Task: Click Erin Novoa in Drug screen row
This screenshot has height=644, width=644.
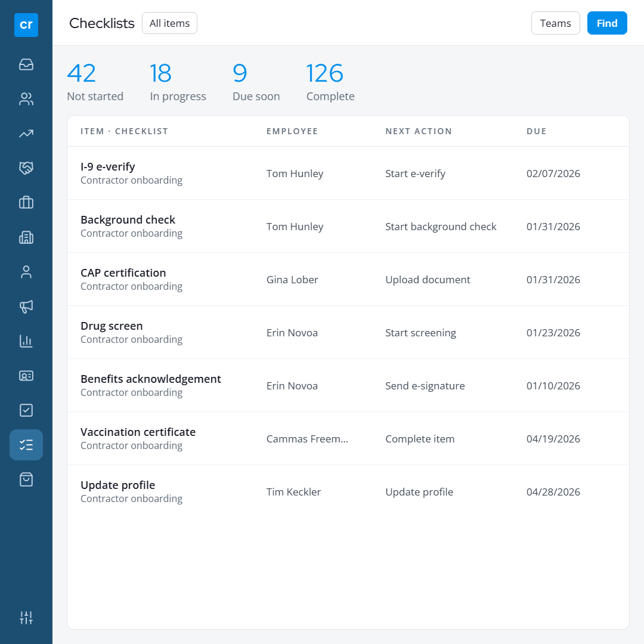Action: pyautogui.click(x=292, y=333)
